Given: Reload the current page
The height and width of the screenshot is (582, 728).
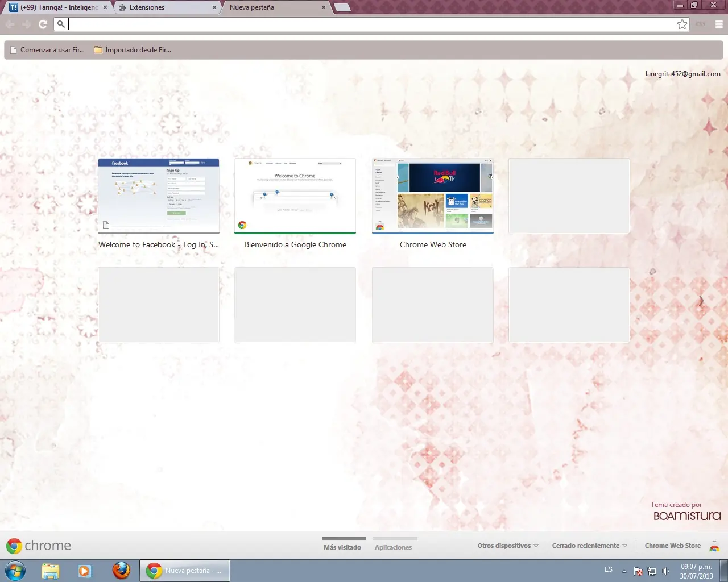Looking at the screenshot, I should (43, 24).
